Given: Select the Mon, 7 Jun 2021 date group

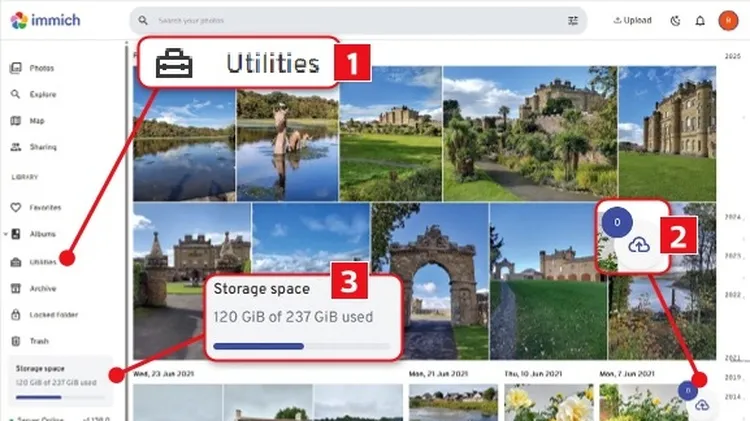Looking at the screenshot, I should click(627, 374).
